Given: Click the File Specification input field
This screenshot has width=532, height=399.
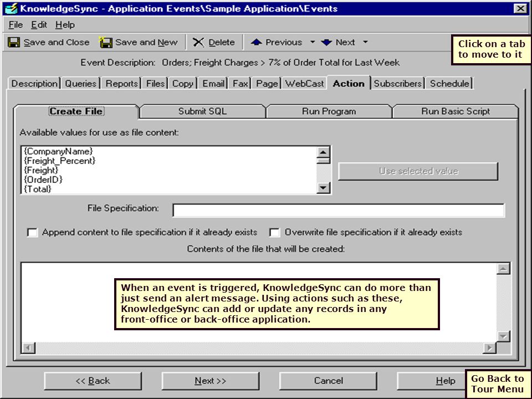Looking at the screenshot, I should 338,211.
